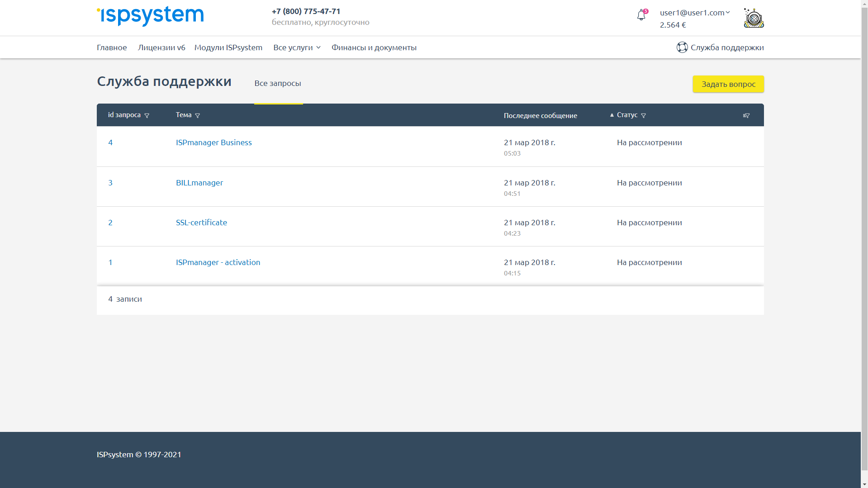Filter by Статус funnel icon

click(x=643, y=116)
